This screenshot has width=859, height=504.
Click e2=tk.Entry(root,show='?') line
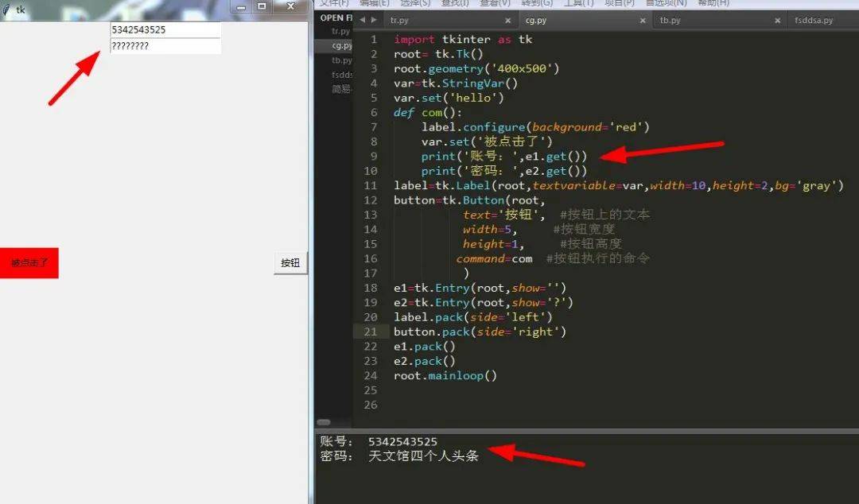[484, 302]
